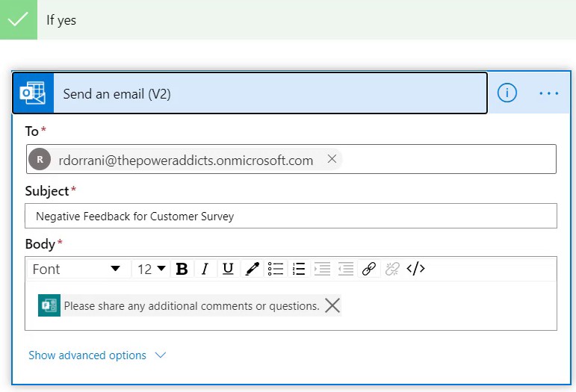The width and height of the screenshot is (576, 392).
Task: Open the Font dropdown
Action: 78,269
